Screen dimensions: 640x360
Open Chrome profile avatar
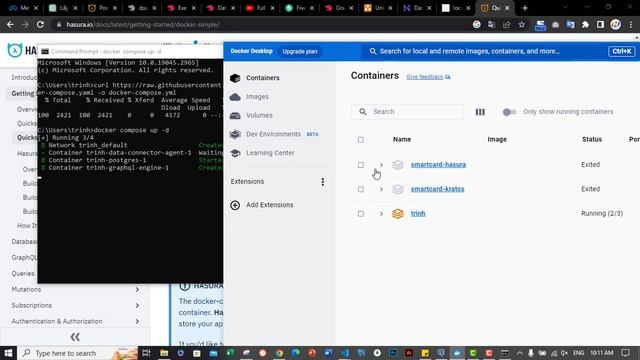tap(616, 25)
